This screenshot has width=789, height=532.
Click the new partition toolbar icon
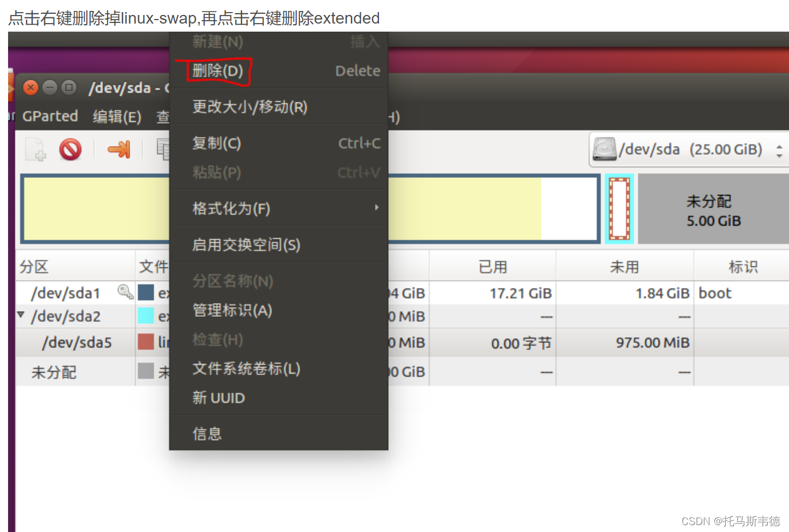coord(35,150)
